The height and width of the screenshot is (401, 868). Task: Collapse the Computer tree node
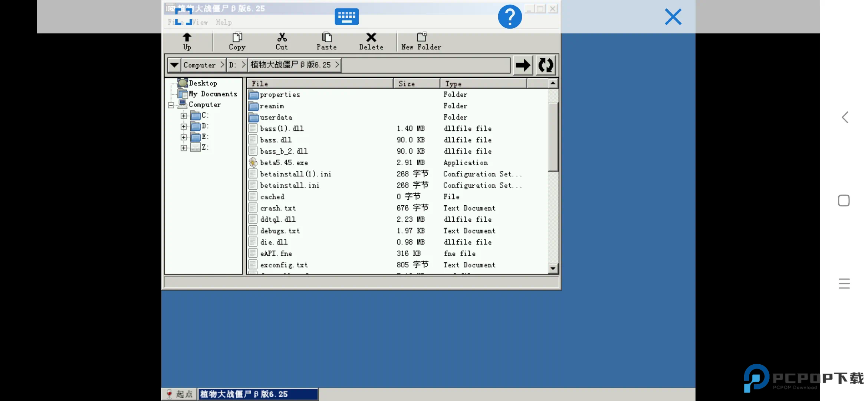pos(171,105)
